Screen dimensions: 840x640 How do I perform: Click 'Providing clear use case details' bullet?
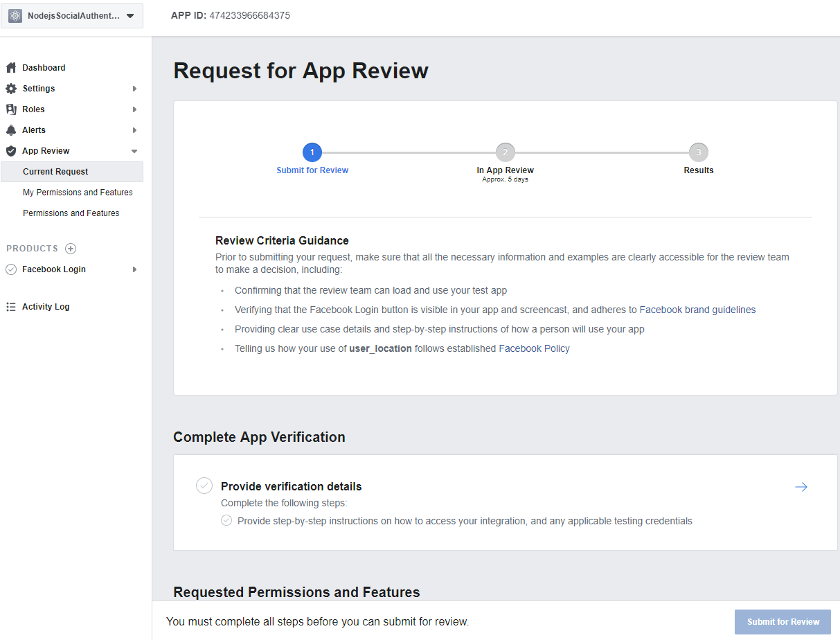(x=440, y=329)
